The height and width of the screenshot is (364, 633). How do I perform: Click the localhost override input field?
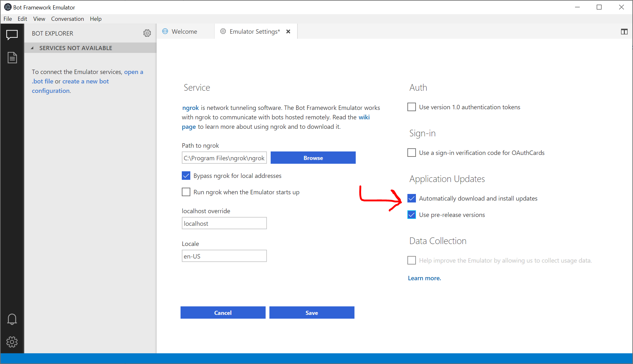(x=224, y=223)
